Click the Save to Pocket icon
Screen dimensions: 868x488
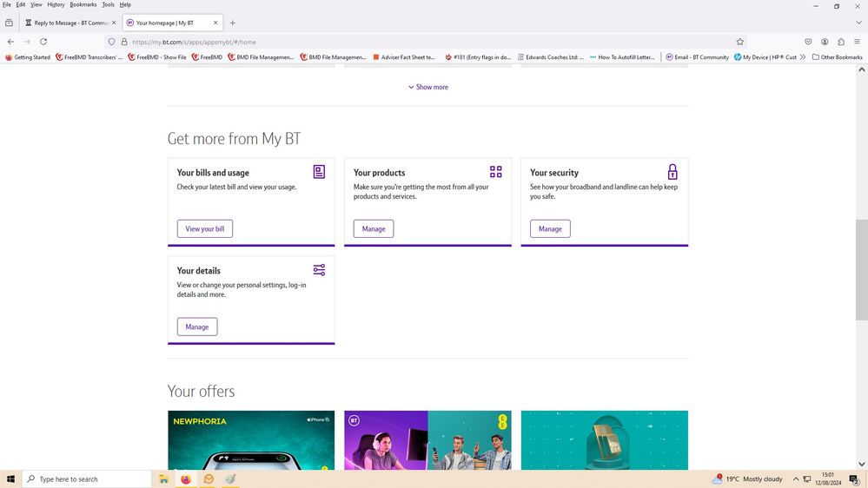(x=808, y=42)
